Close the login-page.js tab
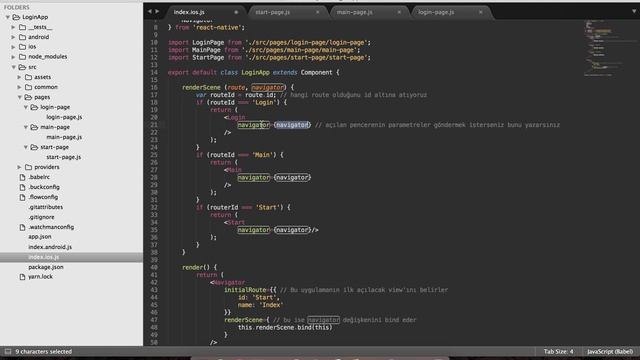This screenshot has width=640, height=360. pyautogui.click(x=481, y=12)
